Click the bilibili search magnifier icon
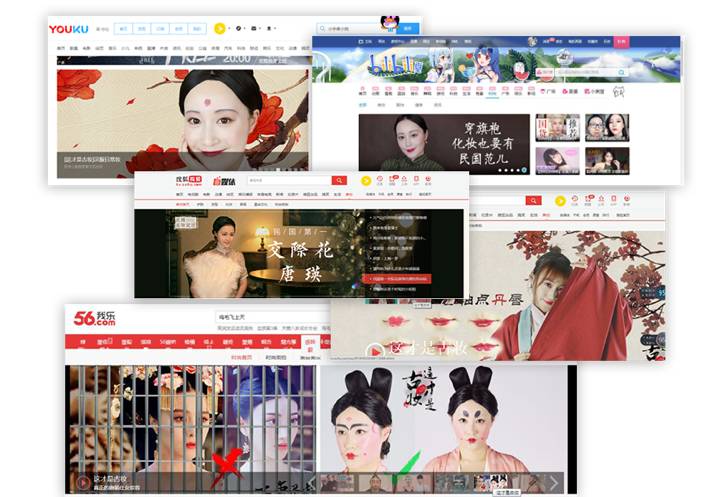Screen dimensions: 703x497 (621, 72)
